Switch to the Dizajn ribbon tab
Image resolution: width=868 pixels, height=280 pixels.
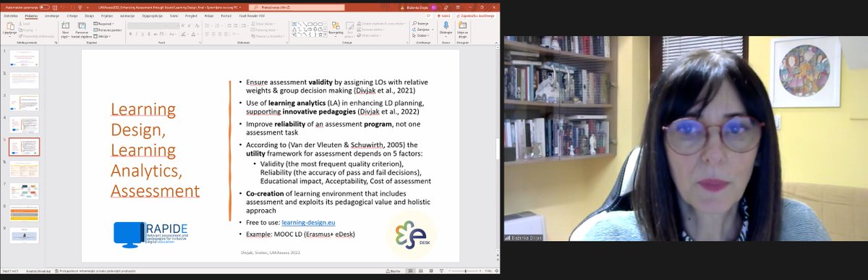point(90,16)
